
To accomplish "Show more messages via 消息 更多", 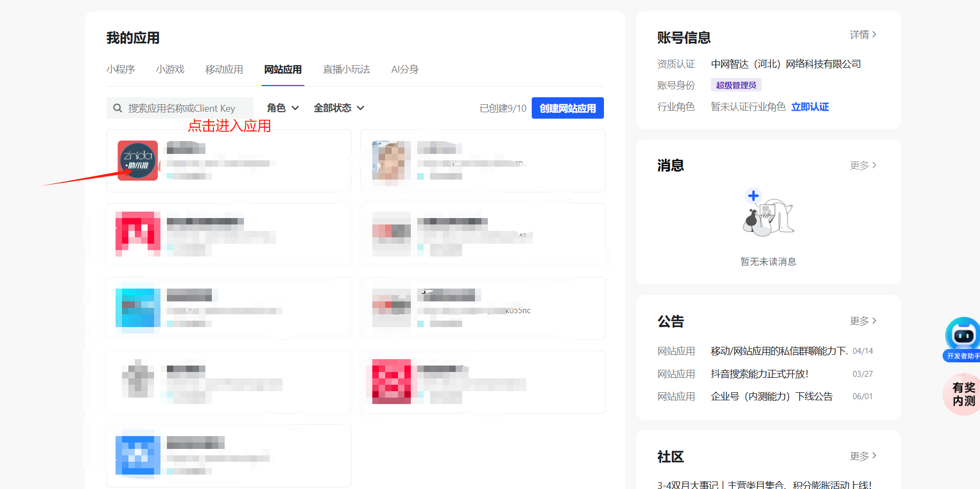I will pyautogui.click(x=862, y=166).
